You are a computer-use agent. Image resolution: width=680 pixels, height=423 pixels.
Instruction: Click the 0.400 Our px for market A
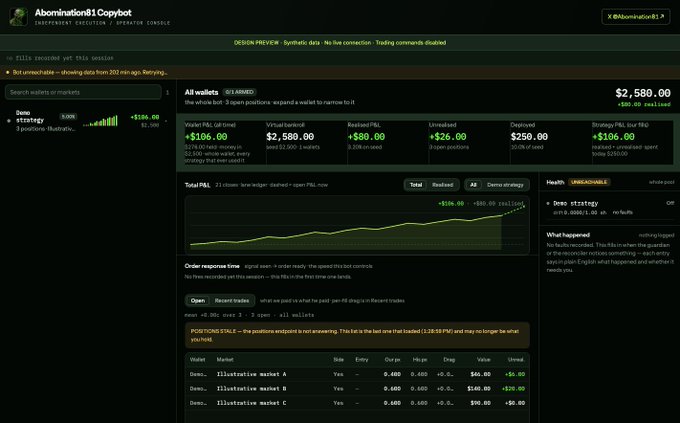click(x=392, y=374)
